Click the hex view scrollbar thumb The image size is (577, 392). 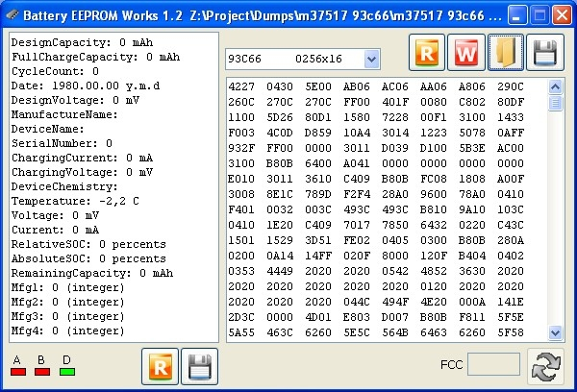[555, 103]
